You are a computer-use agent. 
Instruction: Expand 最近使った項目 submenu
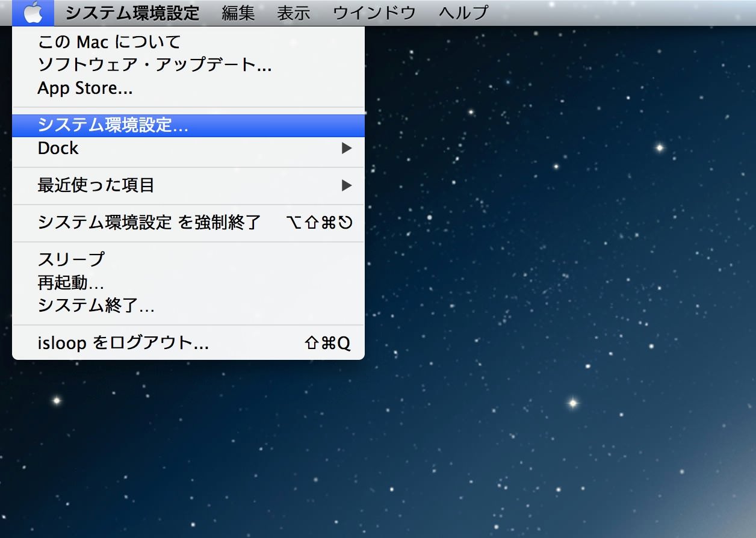pyautogui.click(x=188, y=185)
